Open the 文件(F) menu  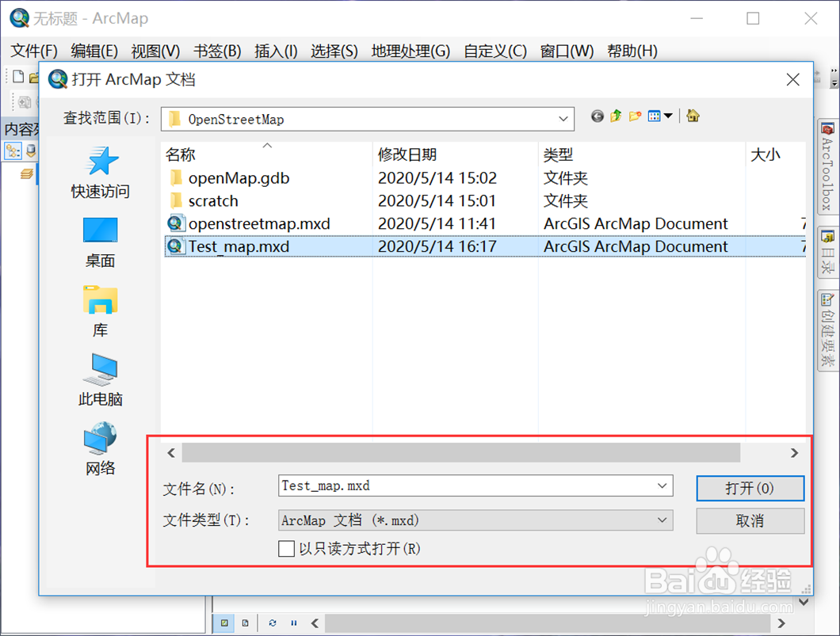point(32,51)
